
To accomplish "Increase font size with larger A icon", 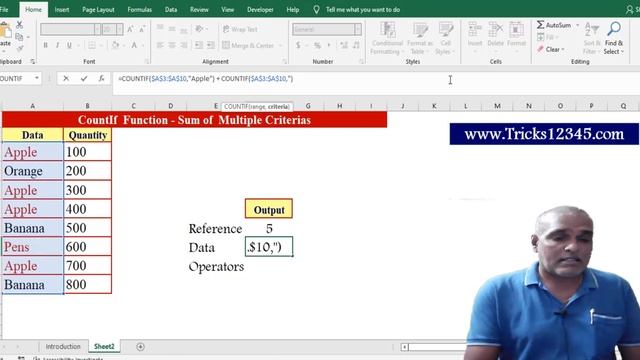I will 130,29.
